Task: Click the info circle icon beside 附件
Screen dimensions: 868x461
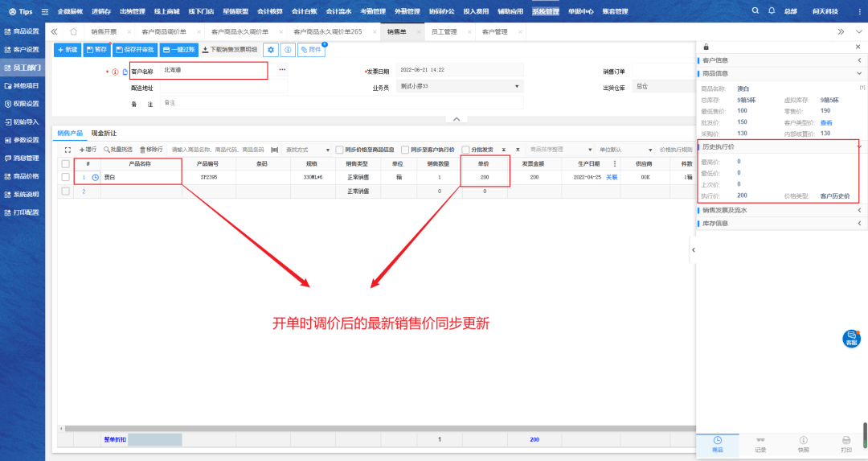Action: (x=288, y=50)
